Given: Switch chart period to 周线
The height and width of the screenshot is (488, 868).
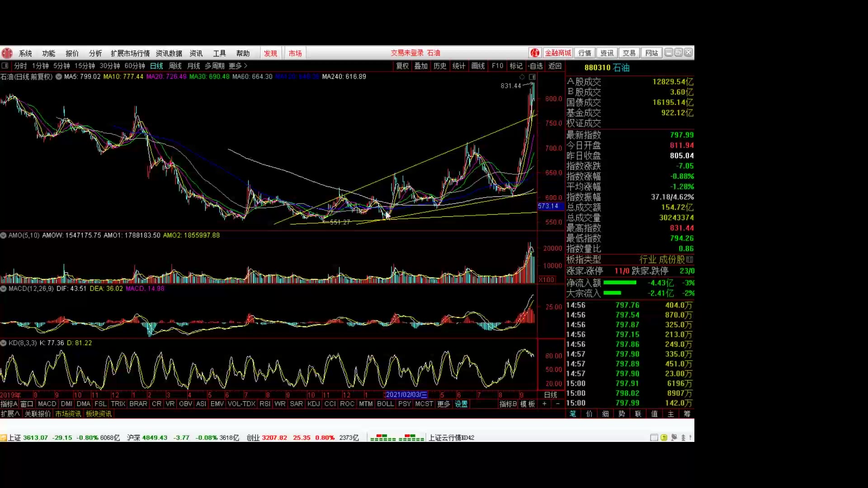Looking at the screenshot, I should [175, 66].
